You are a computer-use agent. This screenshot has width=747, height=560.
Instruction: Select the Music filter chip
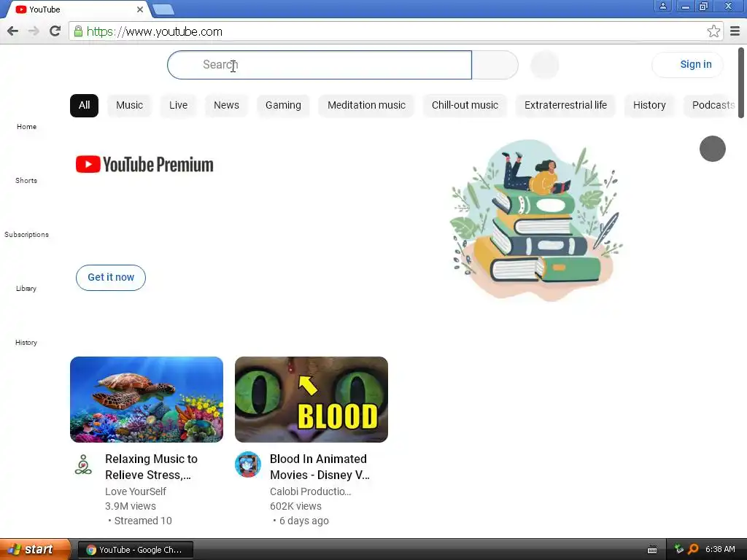click(130, 105)
